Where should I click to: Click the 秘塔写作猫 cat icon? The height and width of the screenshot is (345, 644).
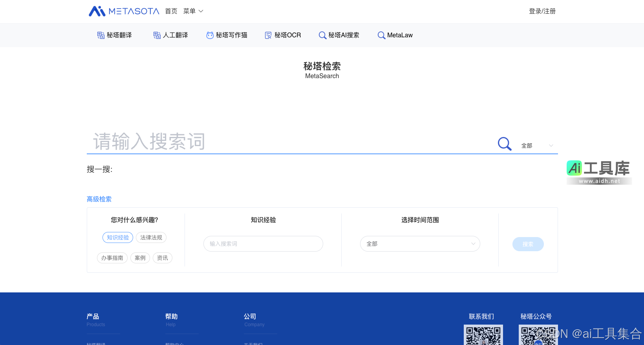[x=210, y=35]
